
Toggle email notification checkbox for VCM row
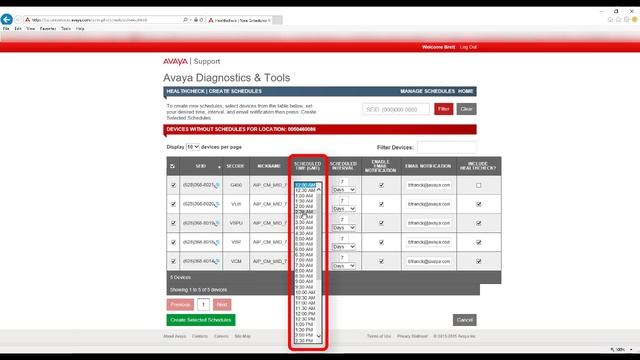(381, 261)
